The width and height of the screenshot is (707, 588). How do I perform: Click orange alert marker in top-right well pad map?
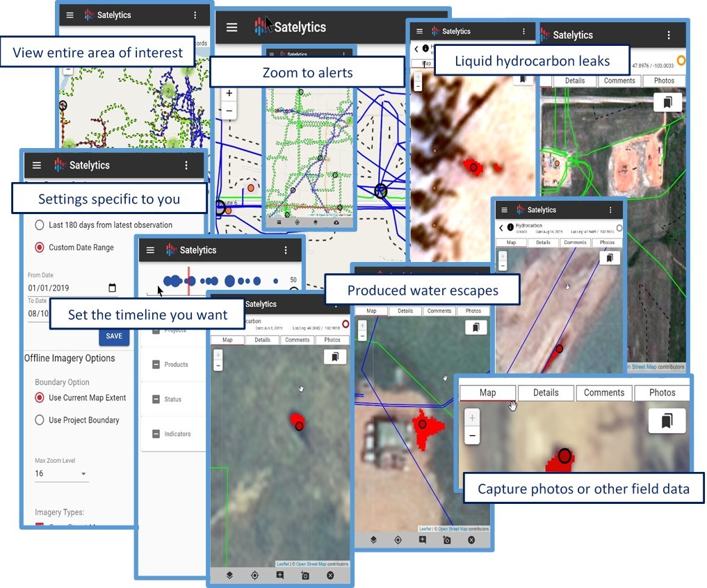point(557,163)
